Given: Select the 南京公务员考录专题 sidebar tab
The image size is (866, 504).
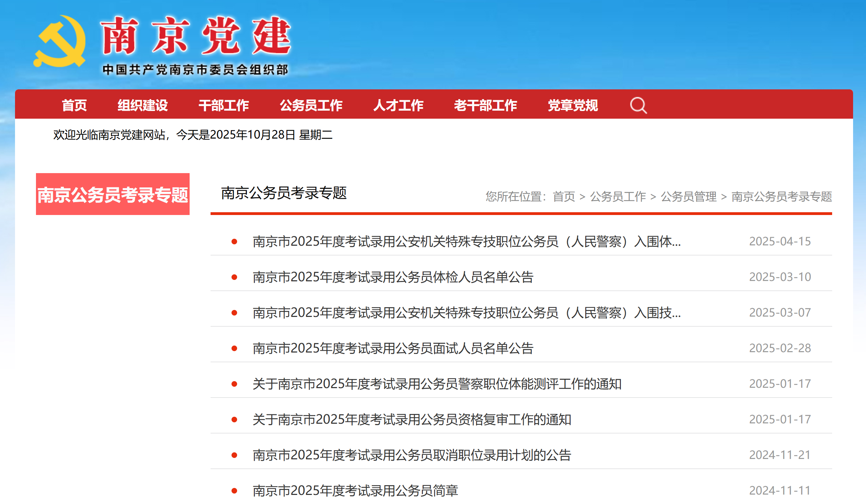Looking at the screenshot, I should 113,194.
